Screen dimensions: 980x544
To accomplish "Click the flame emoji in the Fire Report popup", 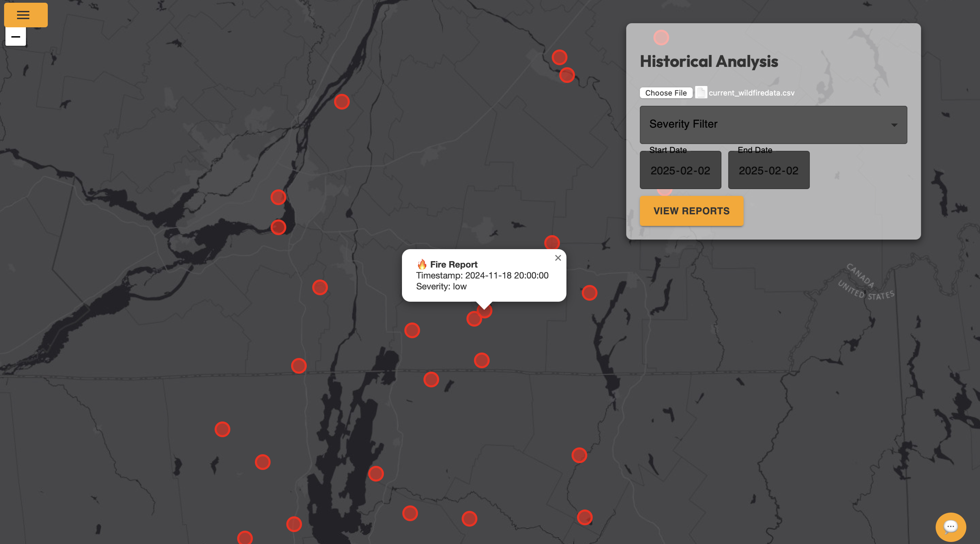I will pos(422,264).
